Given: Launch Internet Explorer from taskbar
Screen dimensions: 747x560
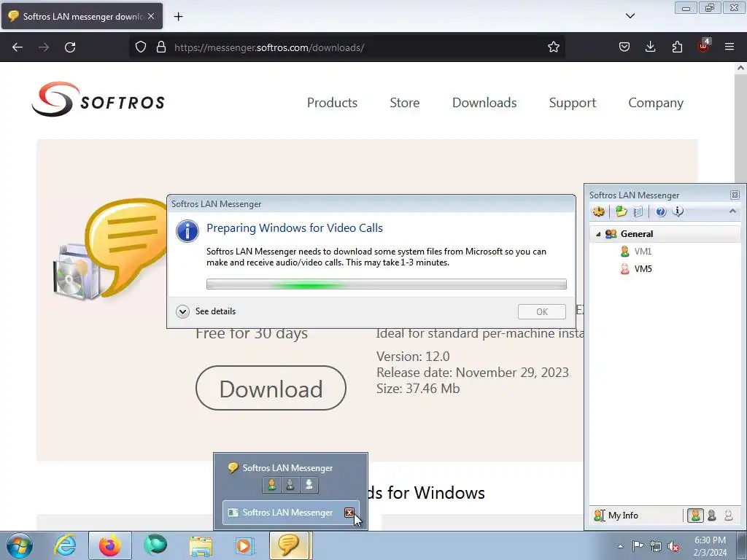Looking at the screenshot, I should 65,545.
